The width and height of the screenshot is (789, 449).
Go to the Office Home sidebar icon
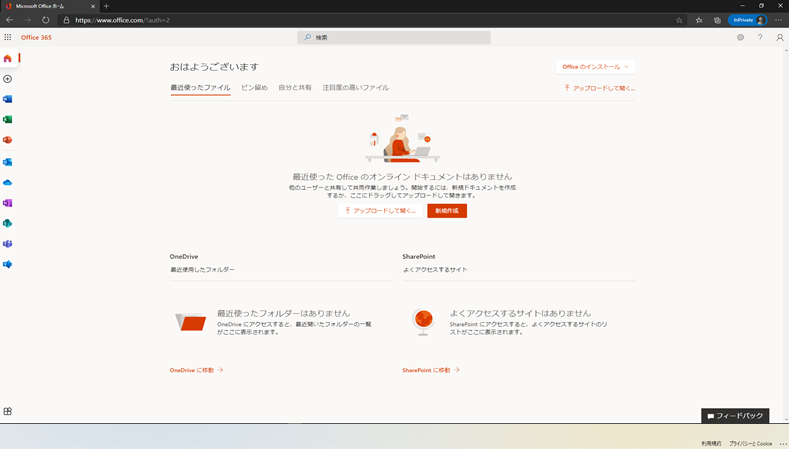[x=8, y=58]
